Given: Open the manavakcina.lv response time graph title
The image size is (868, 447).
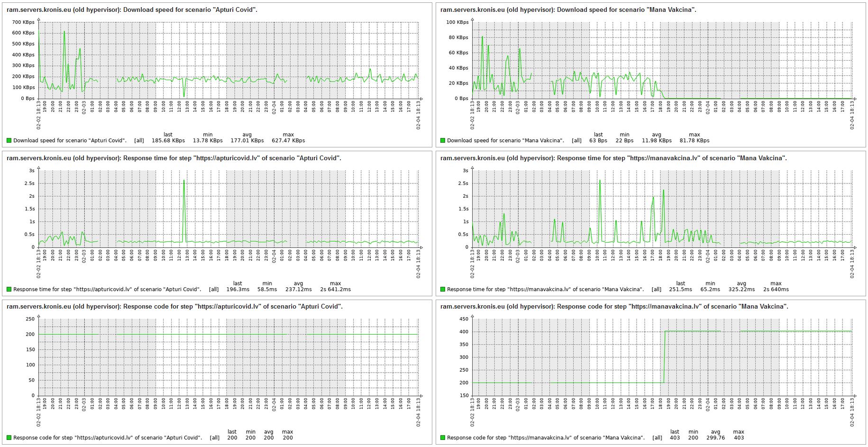Looking at the screenshot, I should coord(613,158).
